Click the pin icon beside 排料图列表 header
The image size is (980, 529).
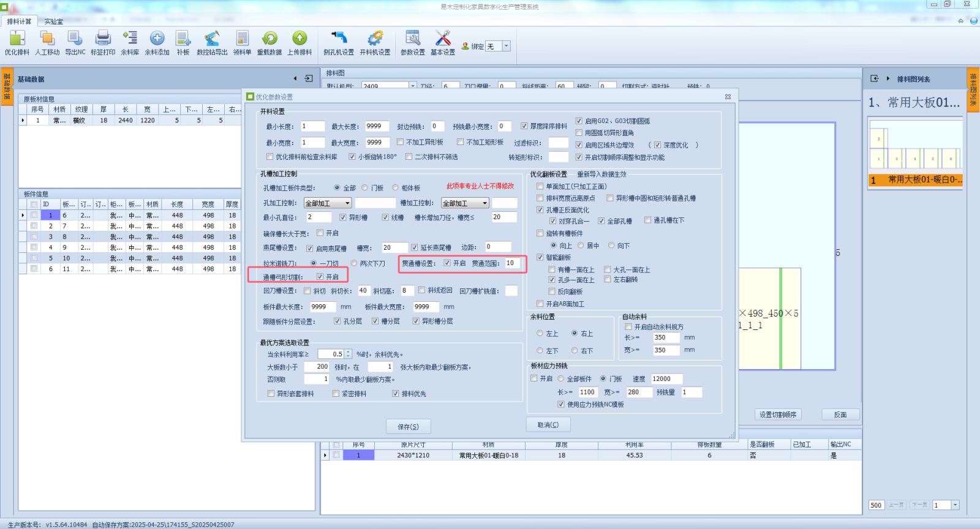874,78
